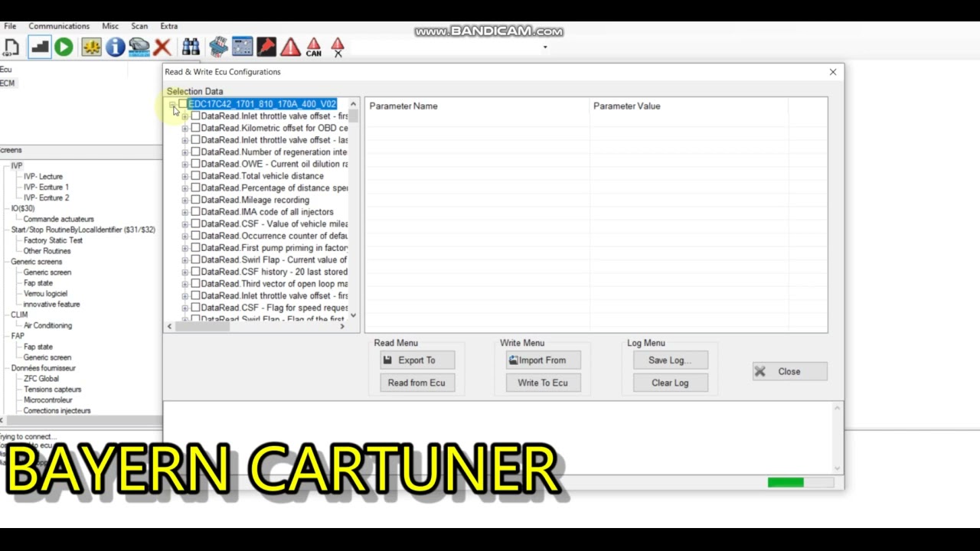
Task: Click the dialog Close button
Action: [x=789, y=371]
